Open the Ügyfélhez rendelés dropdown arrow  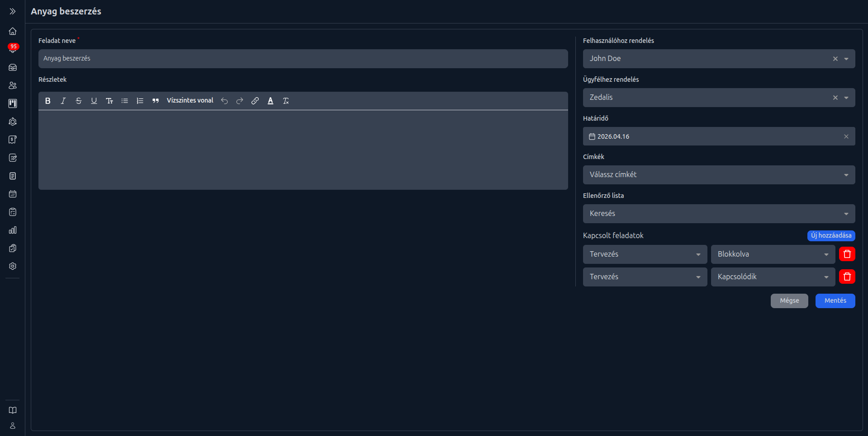point(846,98)
